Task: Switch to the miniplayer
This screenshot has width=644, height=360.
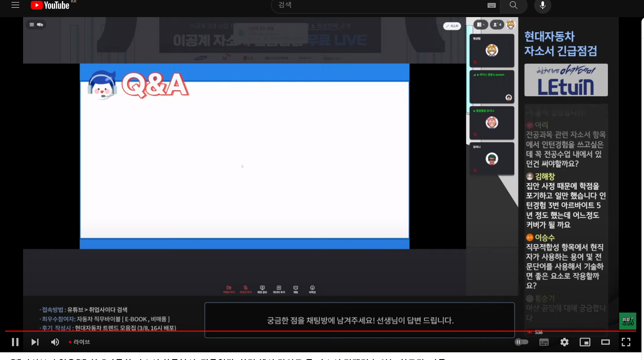Action: pyautogui.click(x=585, y=342)
